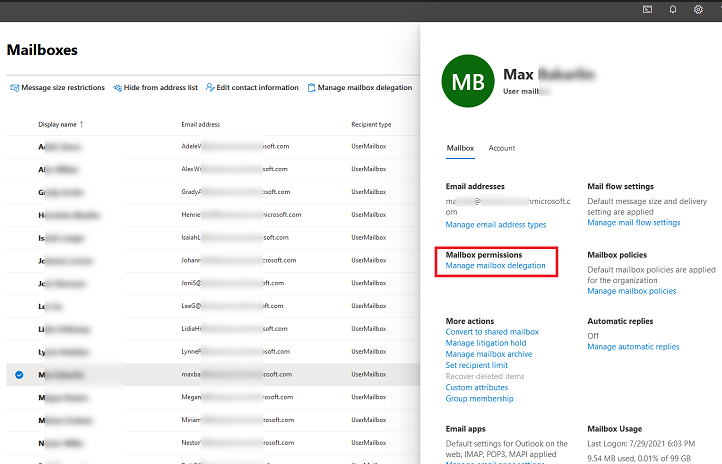Click Manage mailbox delegation toolbar button

360,87
